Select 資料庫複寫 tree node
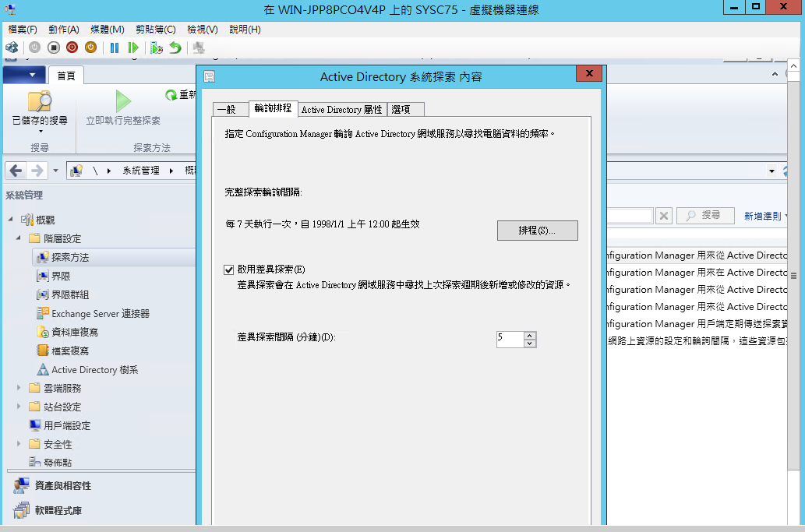Viewport: 805px width, 532px height. (x=75, y=333)
